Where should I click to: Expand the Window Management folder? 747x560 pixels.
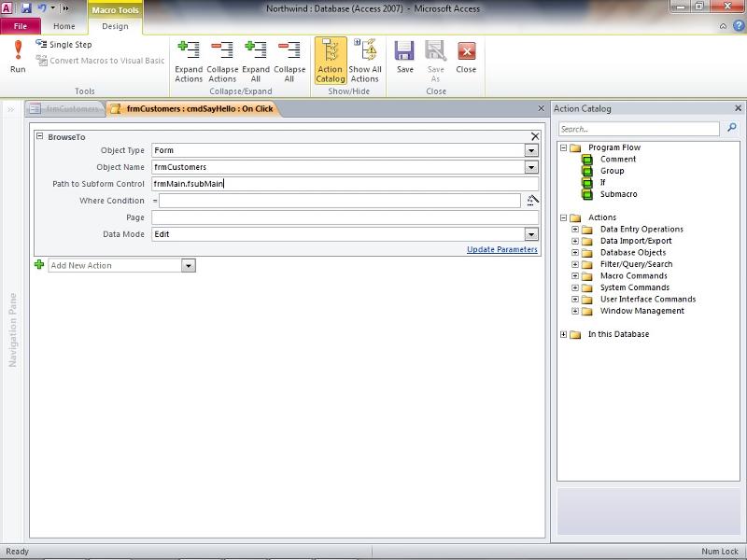575,311
